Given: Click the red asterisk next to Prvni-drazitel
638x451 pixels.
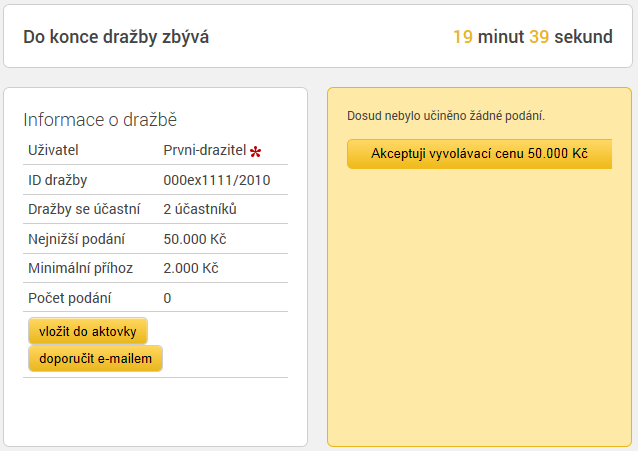Looking at the screenshot, I should (x=256, y=152).
